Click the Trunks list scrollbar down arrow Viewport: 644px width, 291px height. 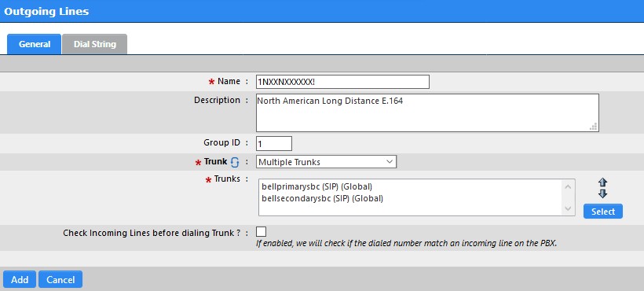[568, 208]
